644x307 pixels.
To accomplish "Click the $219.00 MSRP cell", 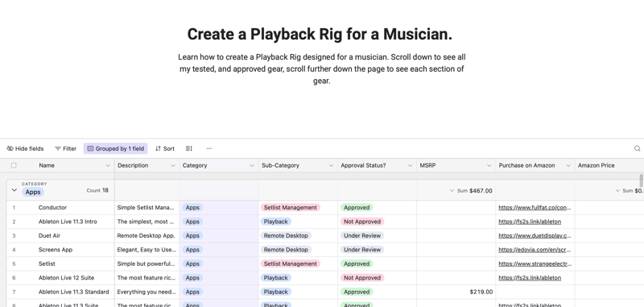I will click(x=456, y=292).
